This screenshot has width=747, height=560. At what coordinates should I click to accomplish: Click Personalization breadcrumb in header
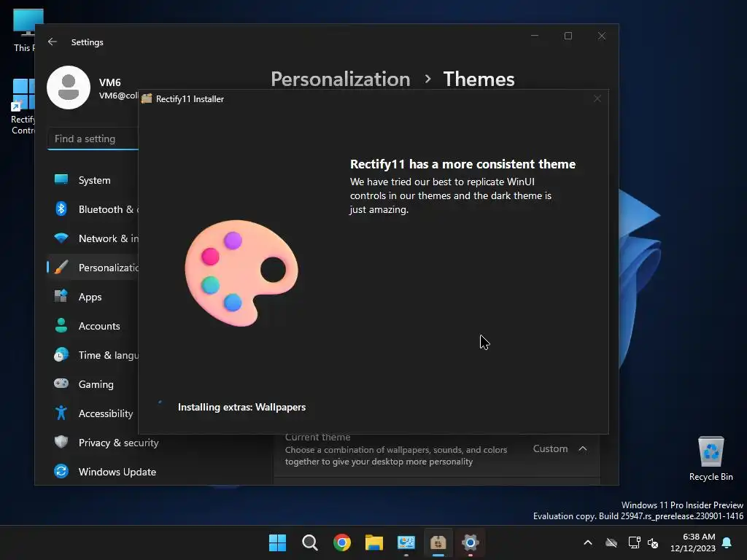pyautogui.click(x=340, y=79)
